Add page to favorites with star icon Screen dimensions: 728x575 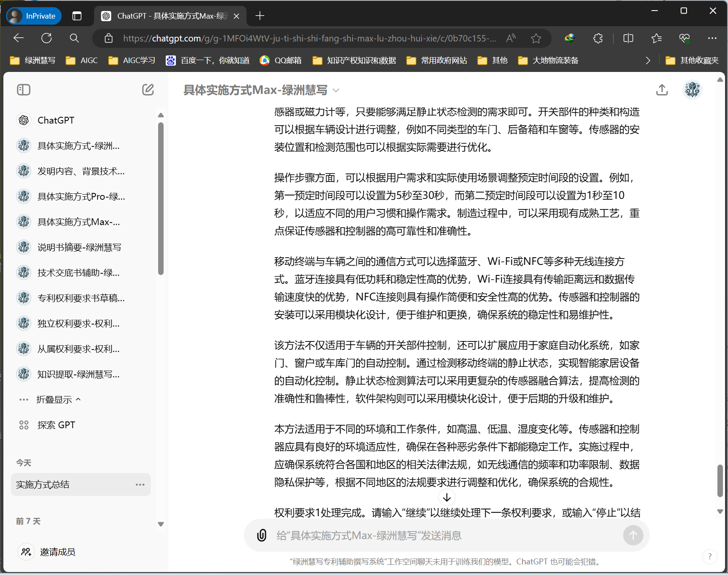coord(536,38)
